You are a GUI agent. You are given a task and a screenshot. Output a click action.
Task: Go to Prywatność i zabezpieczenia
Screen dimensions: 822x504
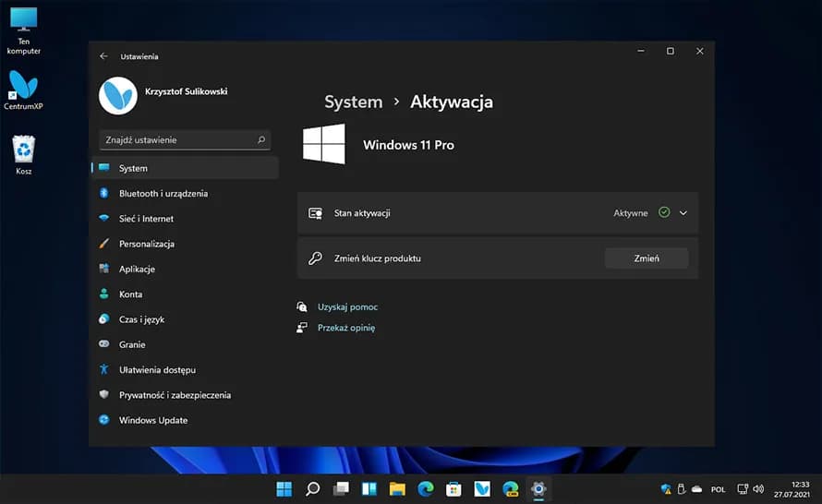(x=175, y=395)
